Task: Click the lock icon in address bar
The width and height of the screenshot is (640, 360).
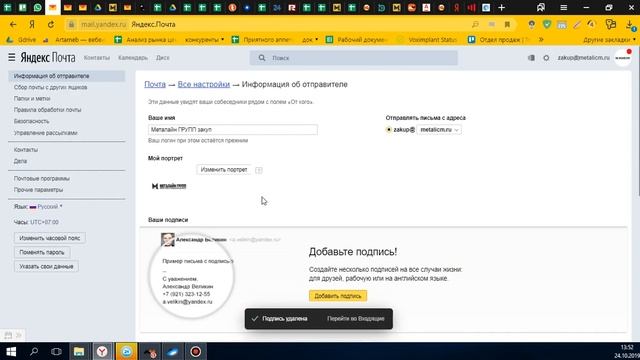Action: click(71, 24)
